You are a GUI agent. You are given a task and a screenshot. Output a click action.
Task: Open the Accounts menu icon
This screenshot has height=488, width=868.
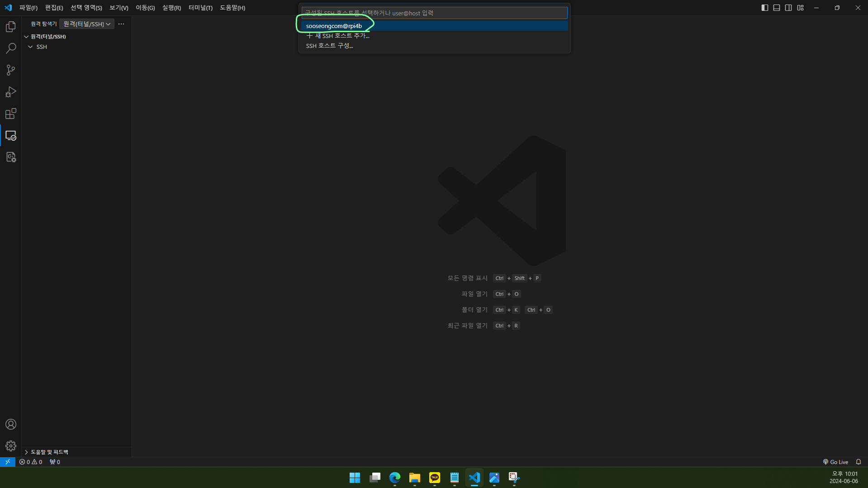11,424
